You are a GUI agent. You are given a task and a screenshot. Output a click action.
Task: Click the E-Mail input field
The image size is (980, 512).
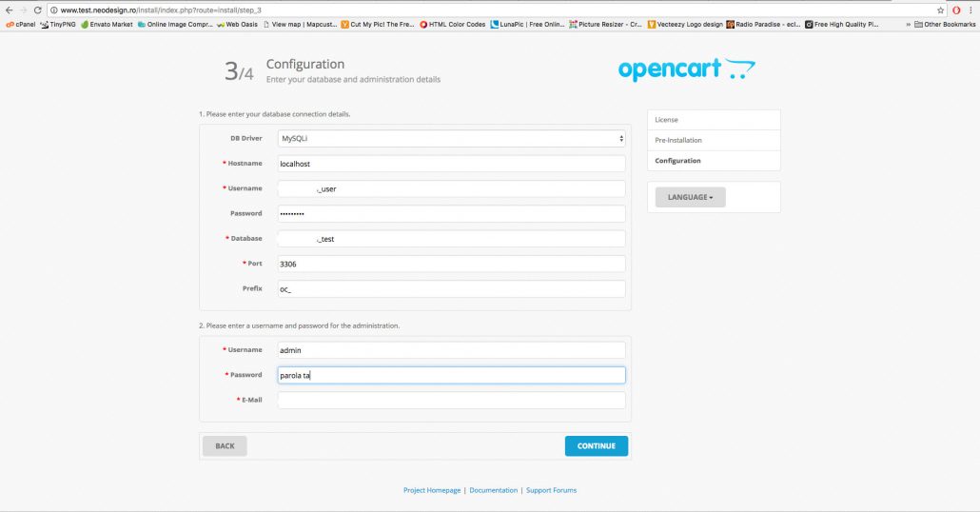(451, 400)
